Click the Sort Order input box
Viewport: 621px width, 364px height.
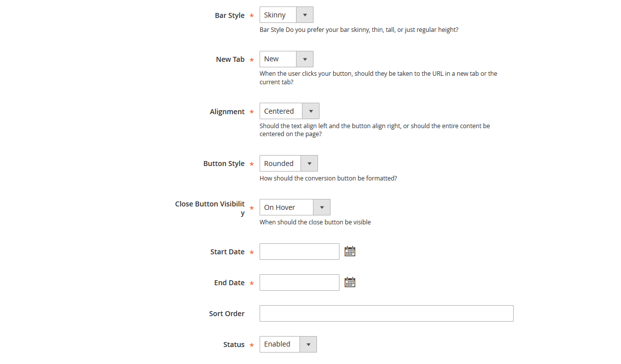pos(386,314)
